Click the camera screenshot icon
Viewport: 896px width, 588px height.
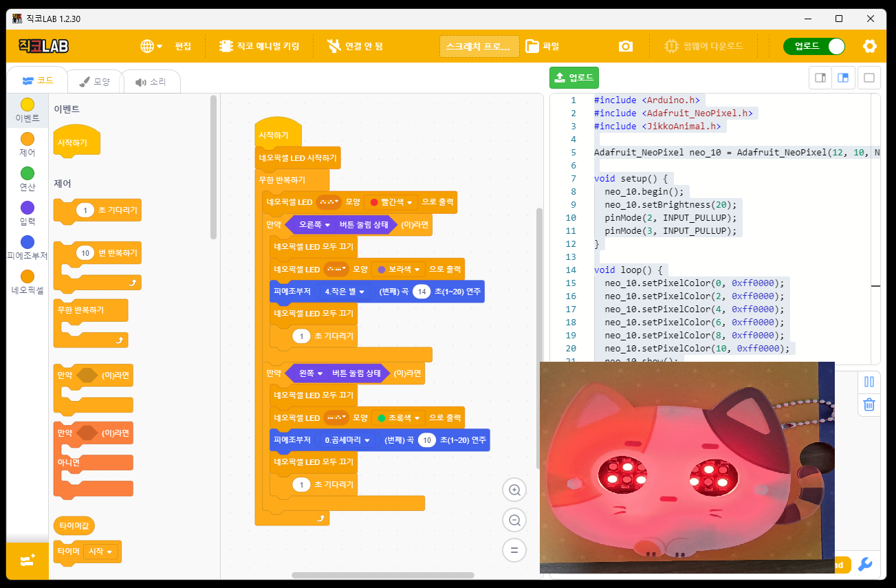(625, 46)
